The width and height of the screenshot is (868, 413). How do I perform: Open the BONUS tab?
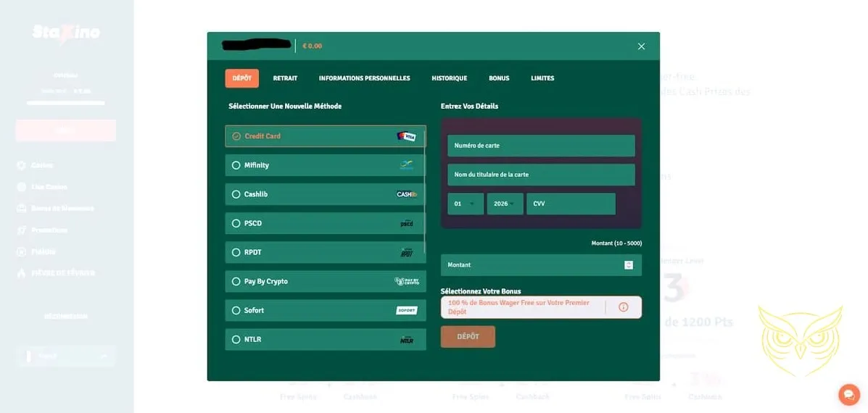click(499, 78)
